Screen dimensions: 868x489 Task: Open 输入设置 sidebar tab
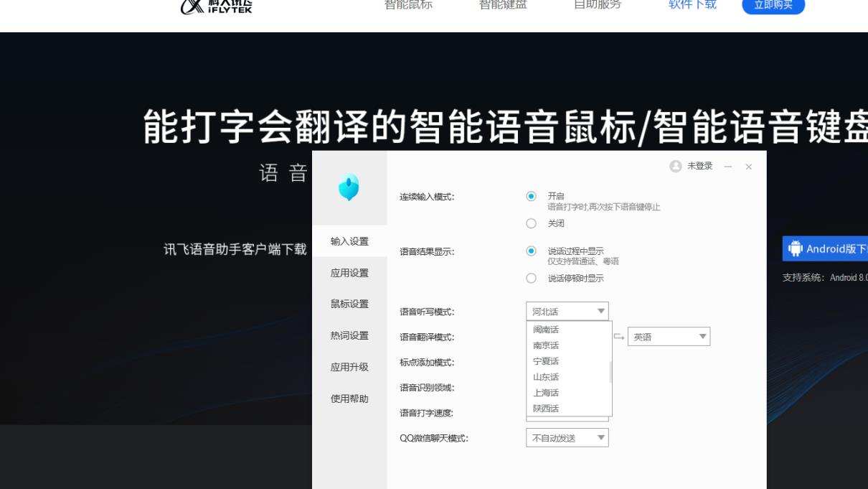point(349,241)
